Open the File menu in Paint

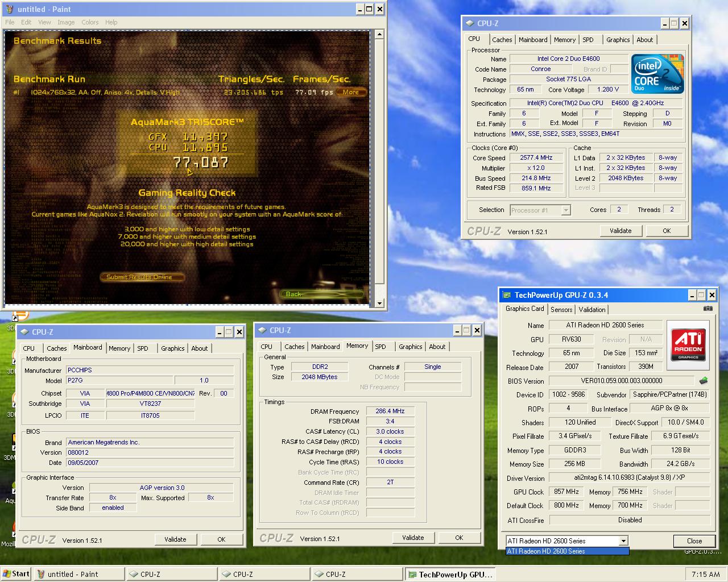(x=10, y=22)
